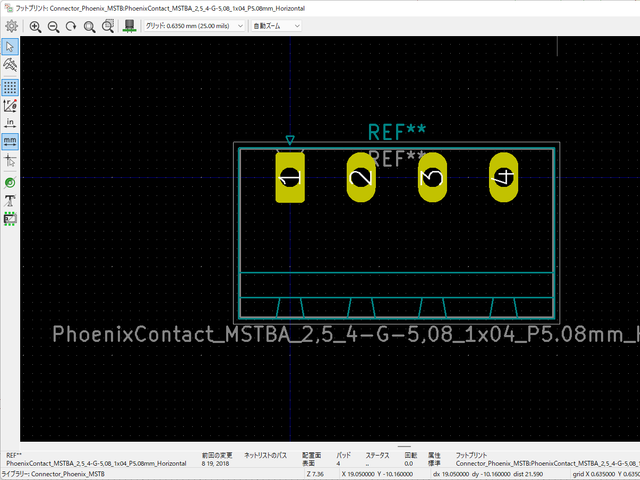The width and height of the screenshot is (640, 480).
Task: Select the PhoenixContact footprint value text
Action: [346, 334]
